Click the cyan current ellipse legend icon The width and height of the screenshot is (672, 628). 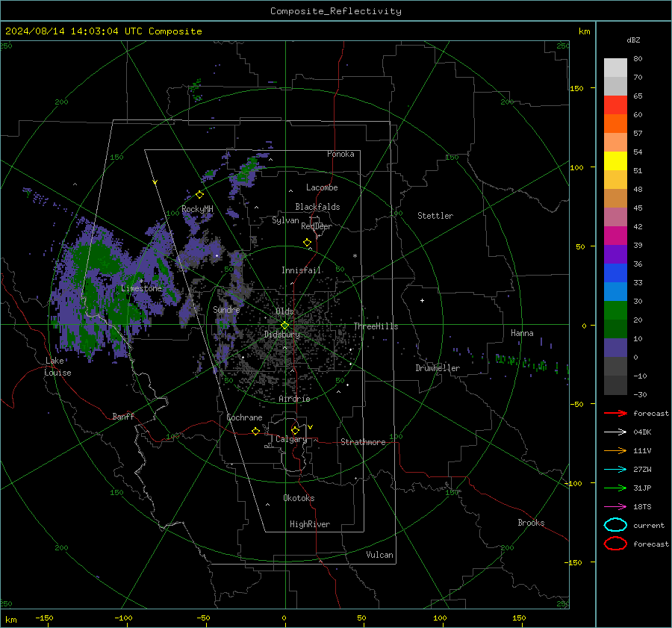pyautogui.click(x=615, y=525)
